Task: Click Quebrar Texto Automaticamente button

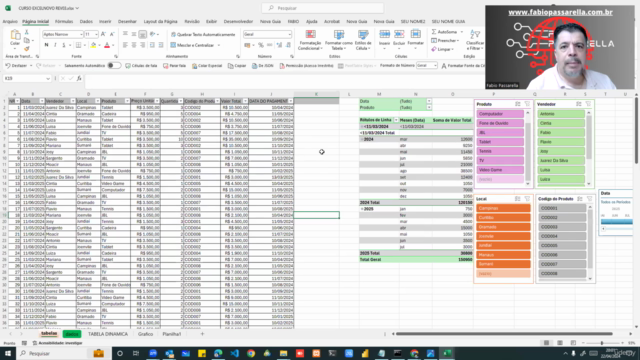Action: pos(203,34)
